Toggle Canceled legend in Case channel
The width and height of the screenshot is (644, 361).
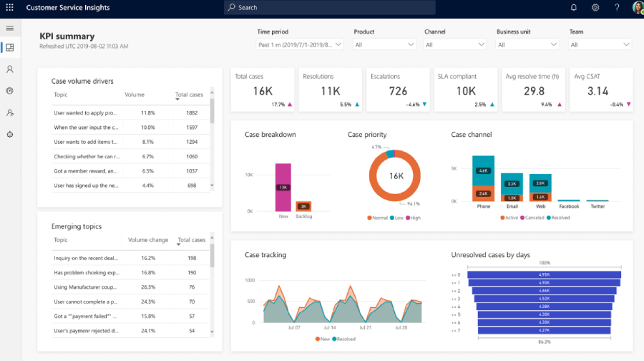(x=532, y=218)
